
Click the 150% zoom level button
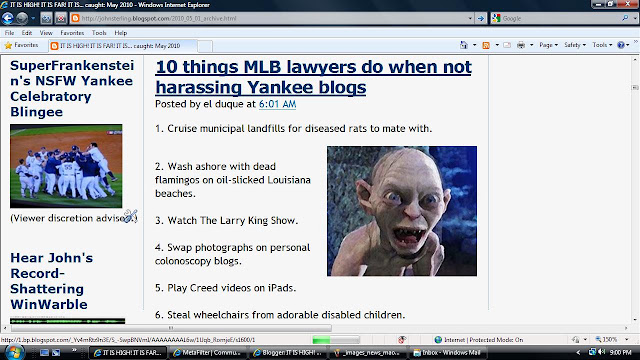pos(607,340)
